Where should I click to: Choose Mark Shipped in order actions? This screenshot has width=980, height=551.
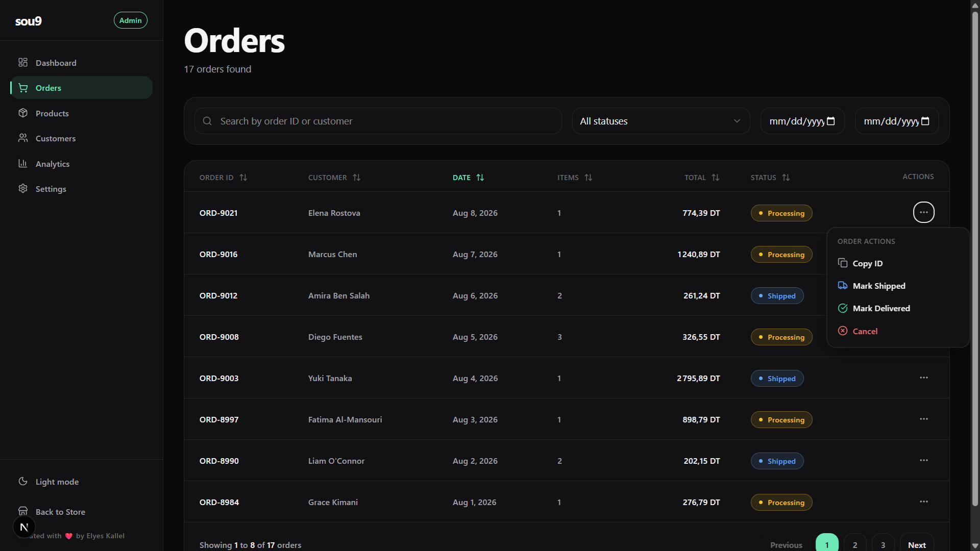click(898, 286)
